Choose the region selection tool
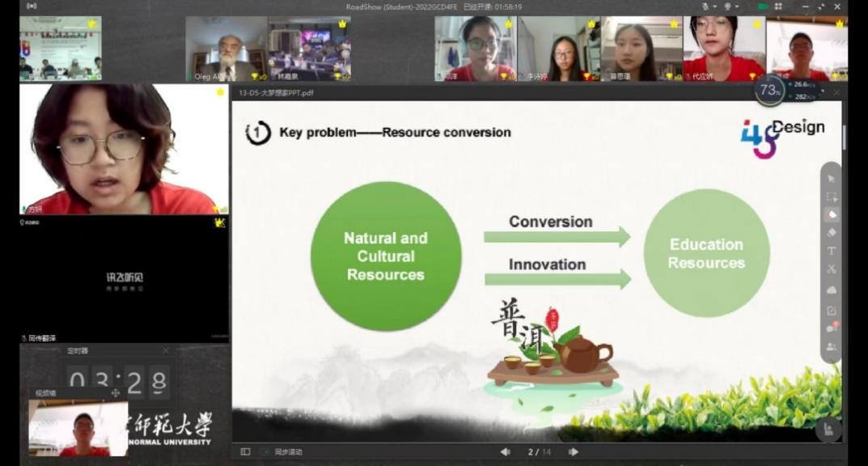Viewport: 868px width, 466px height. [x=831, y=197]
